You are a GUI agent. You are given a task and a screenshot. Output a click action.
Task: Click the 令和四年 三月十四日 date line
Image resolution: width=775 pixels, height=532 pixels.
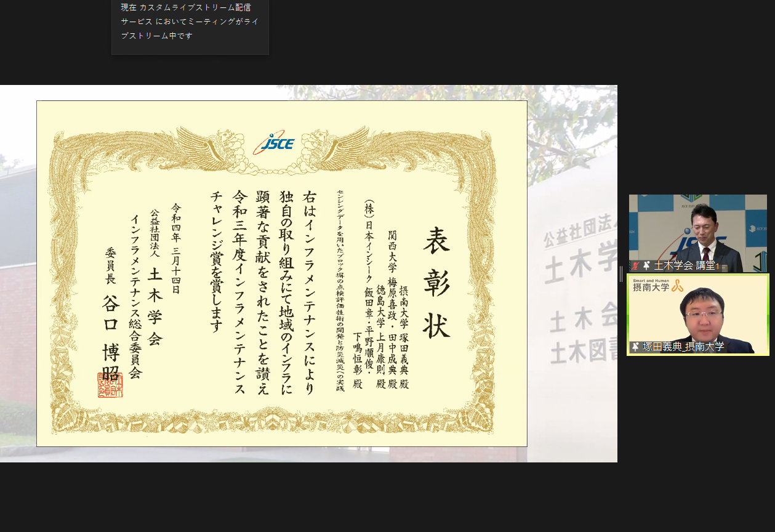click(176, 248)
